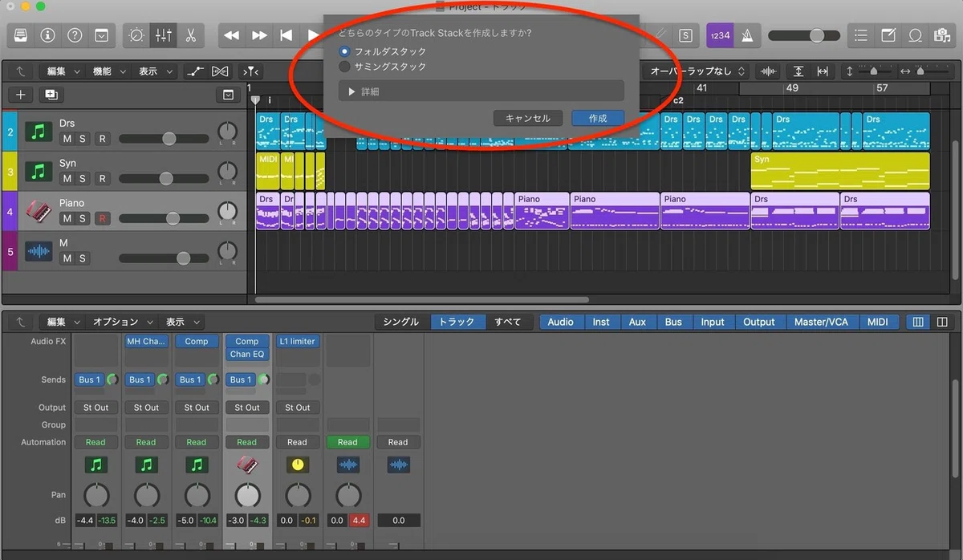The height and width of the screenshot is (560, 963).
Task: Adjust the master volume slider in control bar
Action: pos(802,35)
